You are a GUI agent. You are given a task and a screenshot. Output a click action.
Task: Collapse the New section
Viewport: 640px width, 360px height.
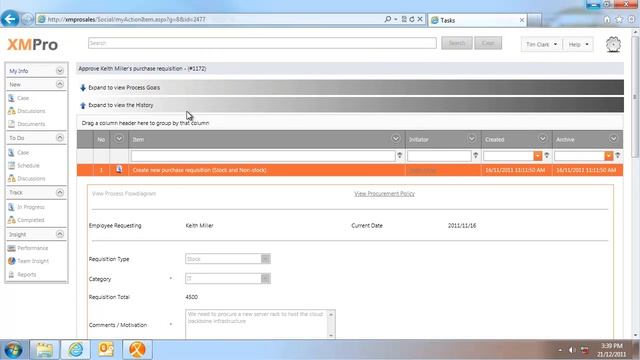(x=60, y=84)
